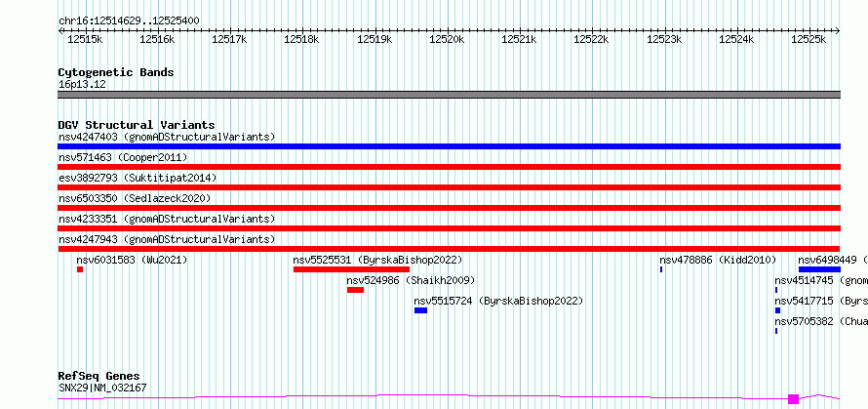868x409 pixels.
Task: Click blue block under nsv5515724
Action: [420, 310]
